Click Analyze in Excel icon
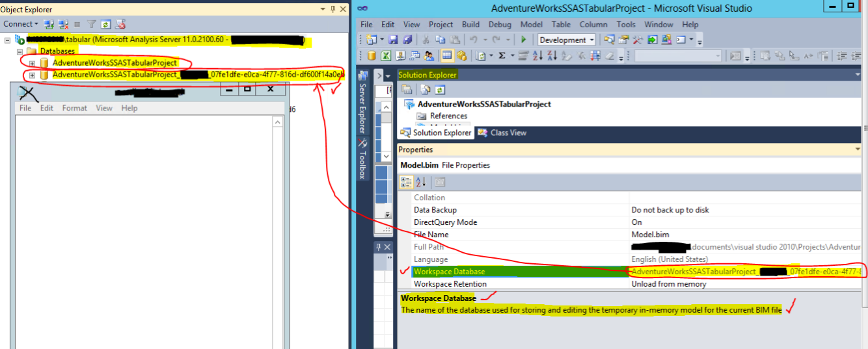The image size is (868, 349). (386, 56)
